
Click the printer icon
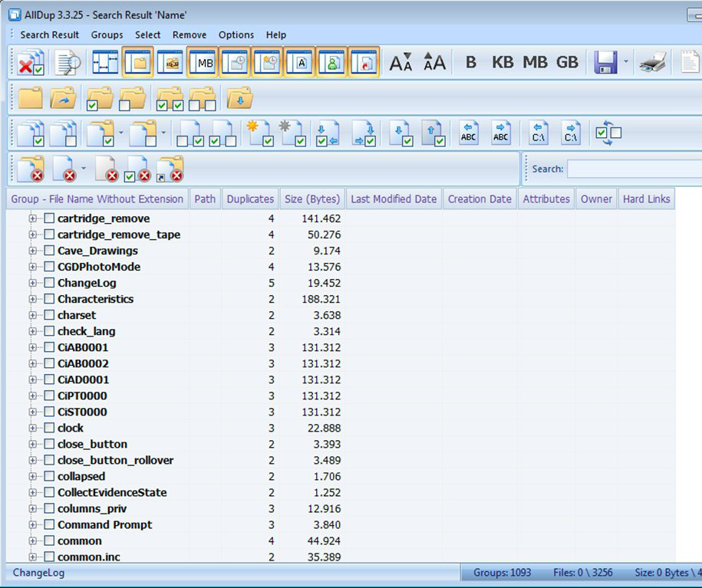653,62
